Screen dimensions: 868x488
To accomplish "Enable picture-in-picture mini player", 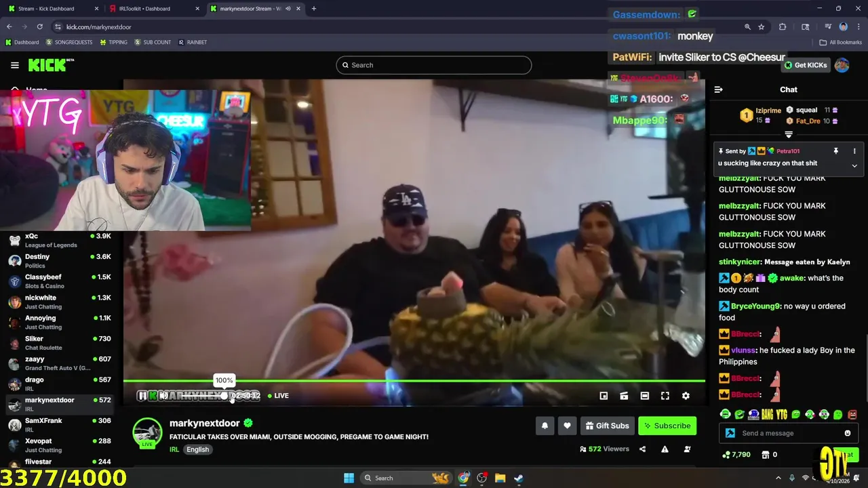I will 604,396.
